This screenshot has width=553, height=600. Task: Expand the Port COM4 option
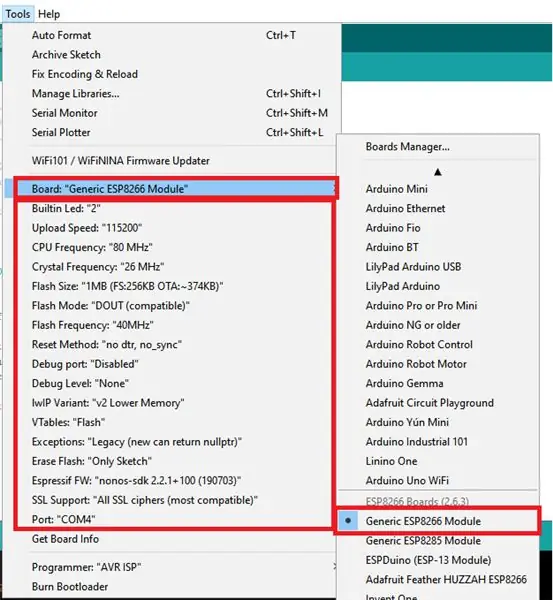click(172, 520)
